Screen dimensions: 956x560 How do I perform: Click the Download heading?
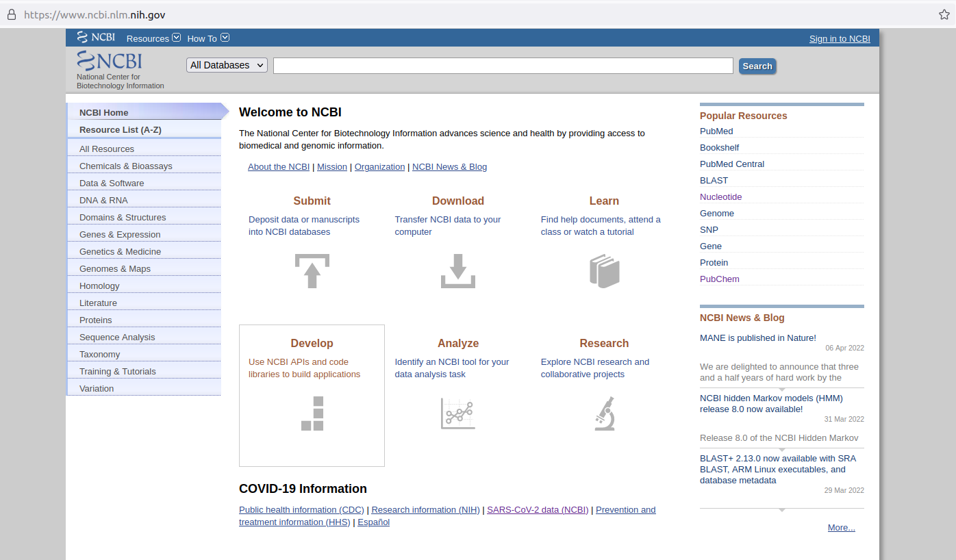tap(458, 201)
